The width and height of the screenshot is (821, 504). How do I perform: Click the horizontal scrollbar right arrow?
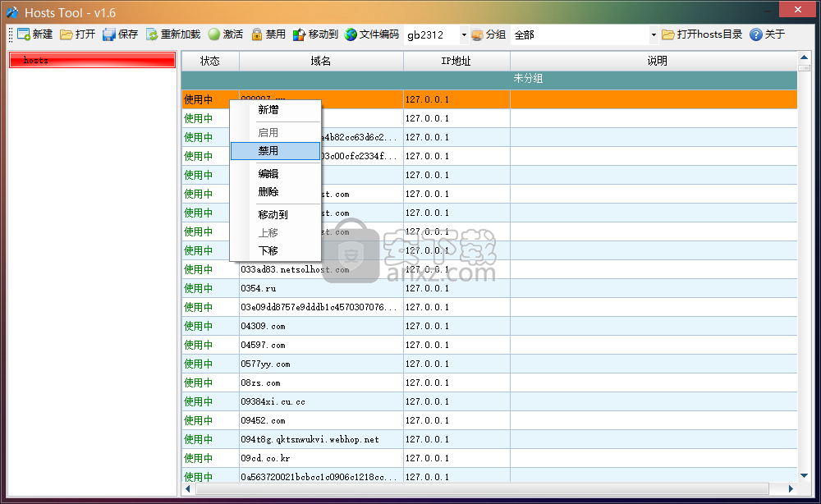(791, 489)
